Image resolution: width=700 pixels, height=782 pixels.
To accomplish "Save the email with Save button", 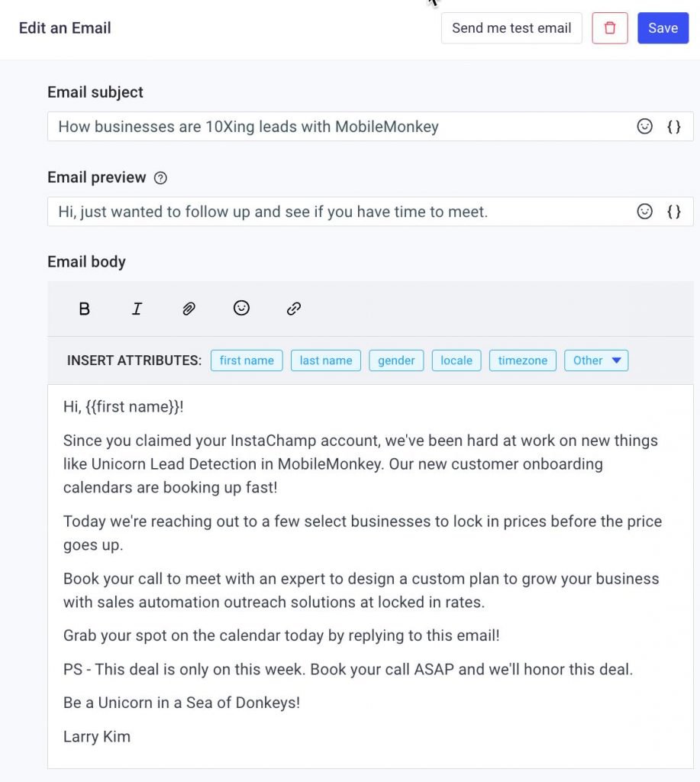I will (x=663, y=28).
